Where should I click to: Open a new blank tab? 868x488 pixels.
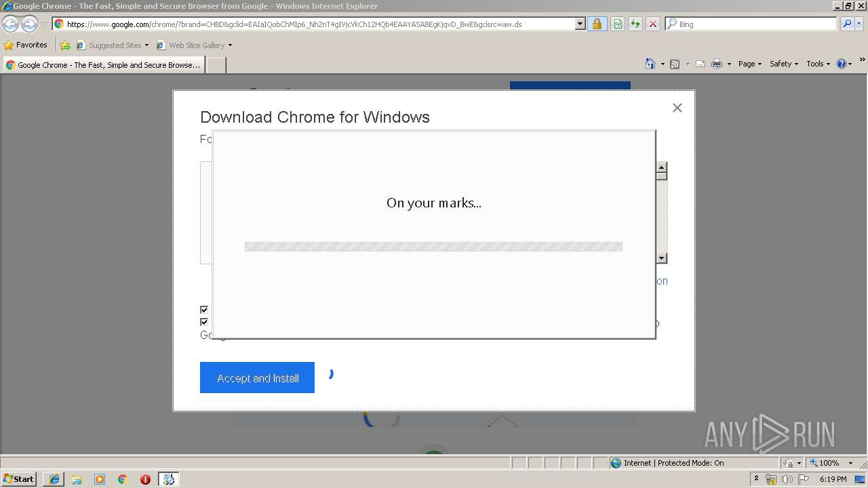pos(216,65)
